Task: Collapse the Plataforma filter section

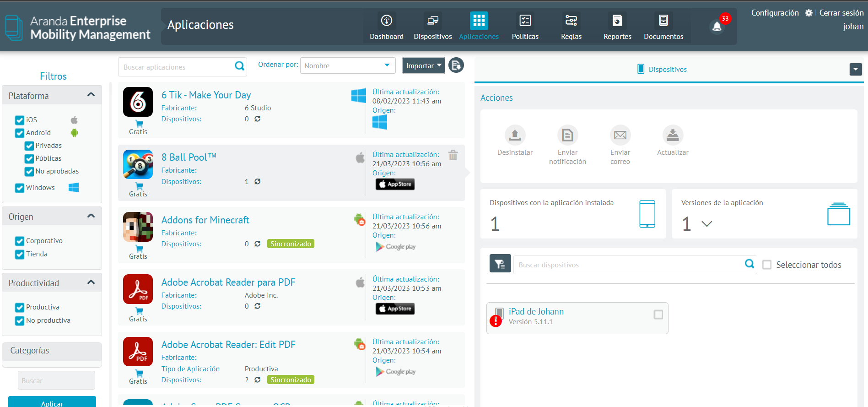Action: (91, 95)
